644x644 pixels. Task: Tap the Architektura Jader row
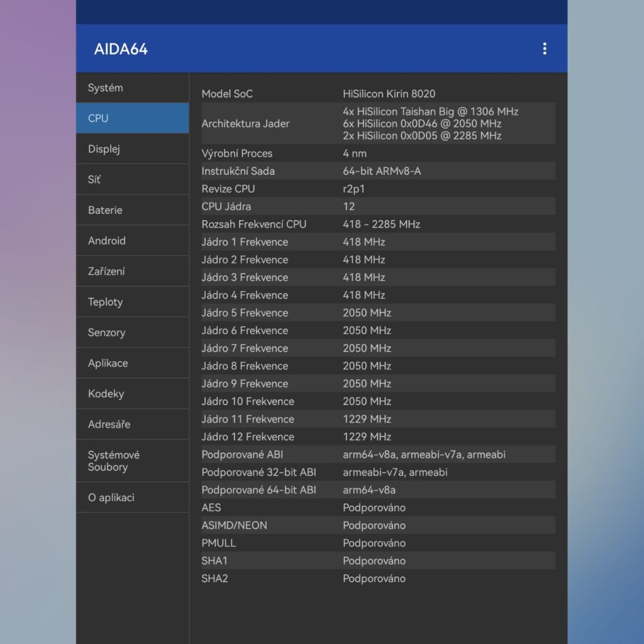377,123
